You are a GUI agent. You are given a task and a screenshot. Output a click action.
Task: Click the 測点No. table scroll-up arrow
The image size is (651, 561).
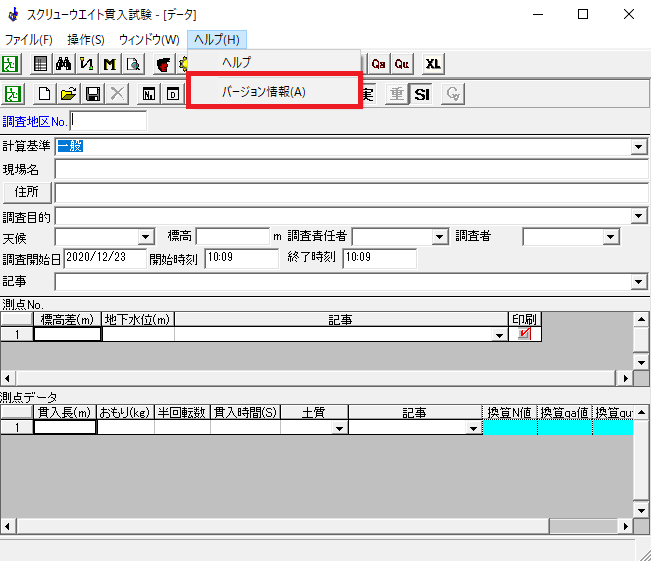[641, 319]
